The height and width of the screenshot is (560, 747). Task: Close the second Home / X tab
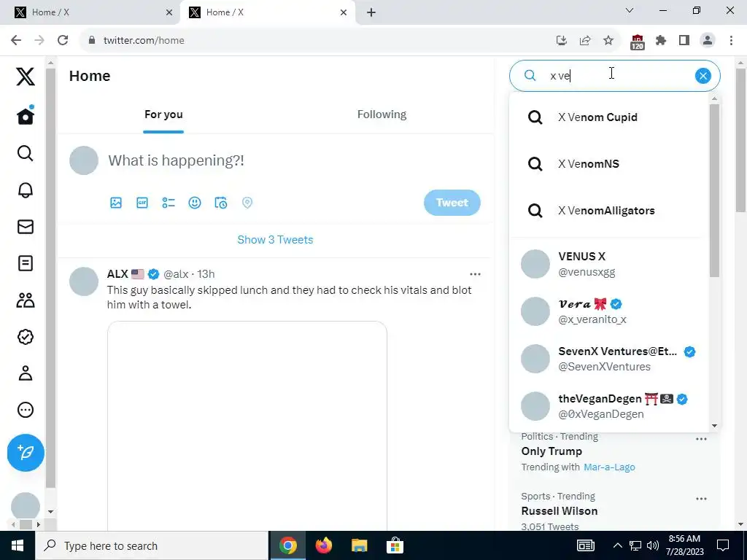point(344,12)
